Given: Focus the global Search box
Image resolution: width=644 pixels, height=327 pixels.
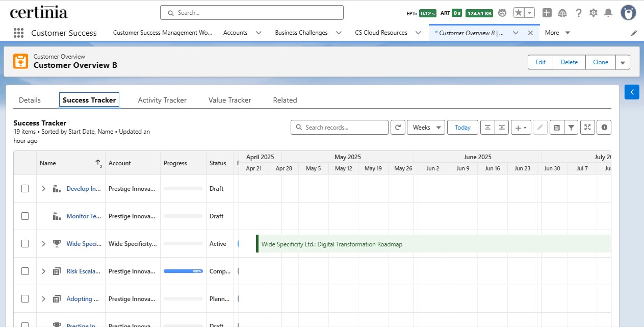Looking at the screenshot, I should (x=252, y=13).
